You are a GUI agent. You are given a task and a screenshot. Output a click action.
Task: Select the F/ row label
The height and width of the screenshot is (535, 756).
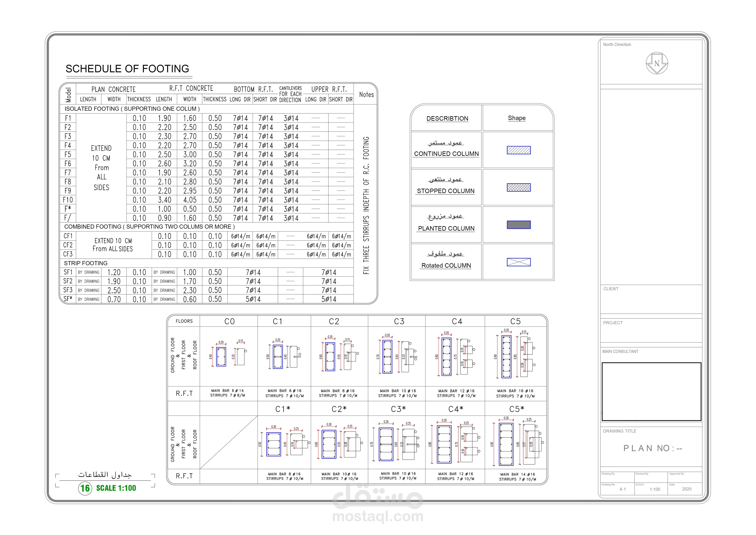coord(68,218)
